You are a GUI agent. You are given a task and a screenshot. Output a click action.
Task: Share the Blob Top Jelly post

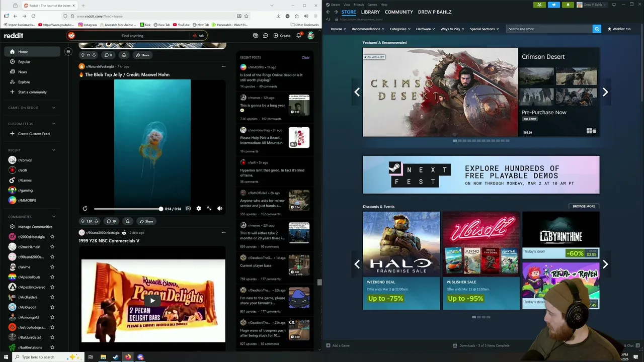(x=146, y=221)
